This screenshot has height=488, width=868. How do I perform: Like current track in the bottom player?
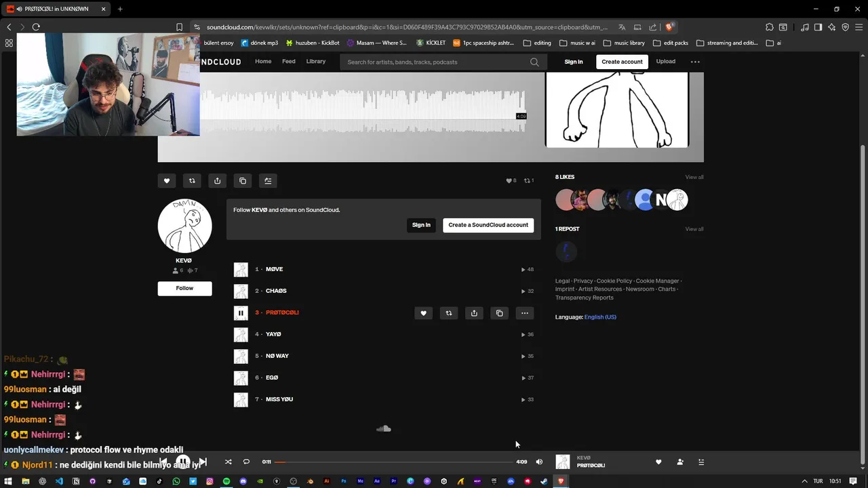658,462
